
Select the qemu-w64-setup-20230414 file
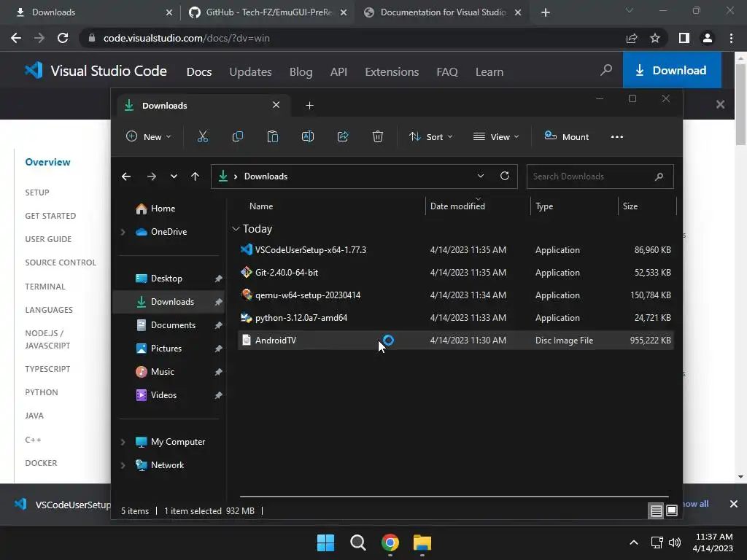pyautogui.click(x=456, y=295)
